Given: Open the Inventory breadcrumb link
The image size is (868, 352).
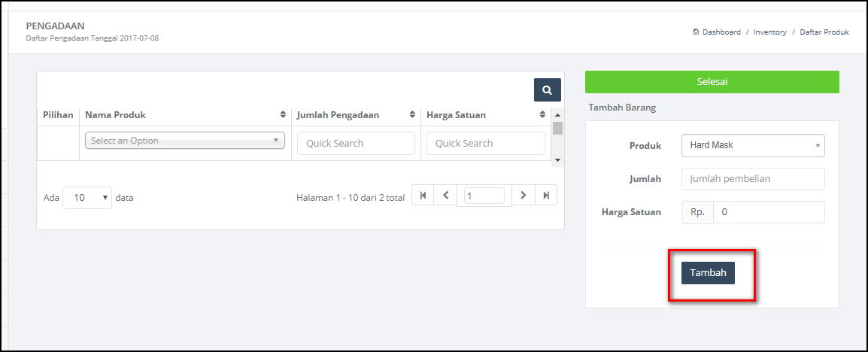Looking at the screenshot, I should (770, 32).
